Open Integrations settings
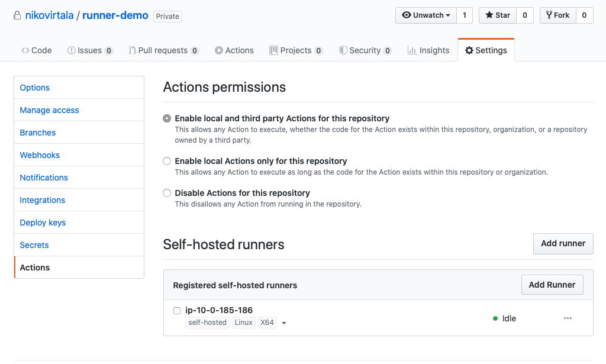The height and width of the screenshot is (364, 606). (x=79, y=200)
